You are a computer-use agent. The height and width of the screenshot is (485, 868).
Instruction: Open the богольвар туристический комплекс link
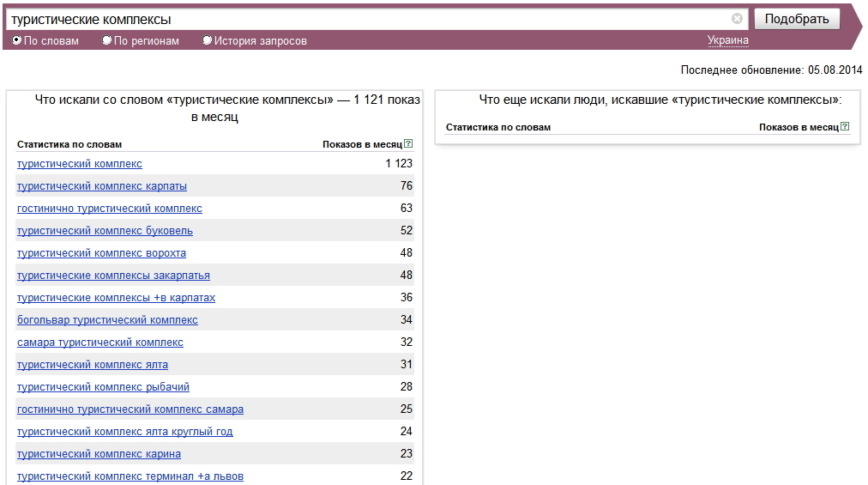point(107,320)
